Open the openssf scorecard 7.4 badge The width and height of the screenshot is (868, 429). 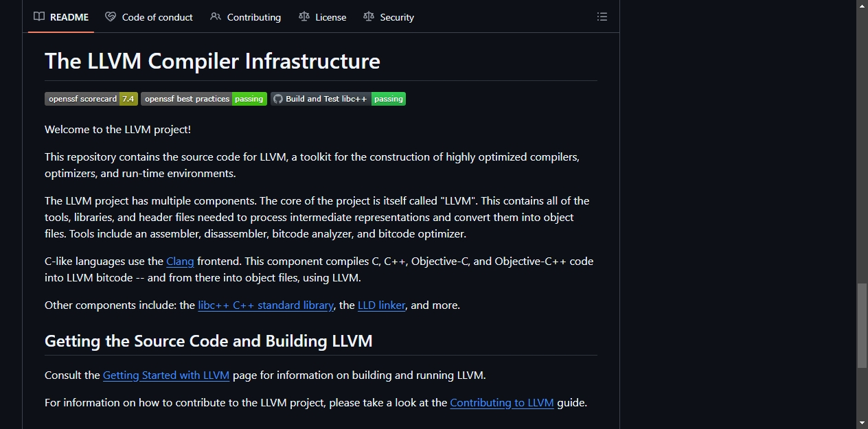[x=91, y=99]
